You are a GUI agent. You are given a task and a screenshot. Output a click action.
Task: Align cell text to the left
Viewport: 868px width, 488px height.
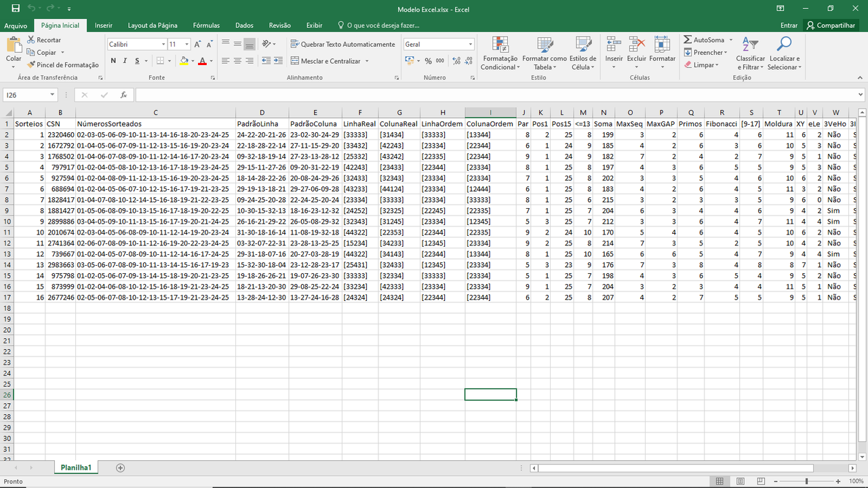225,61
